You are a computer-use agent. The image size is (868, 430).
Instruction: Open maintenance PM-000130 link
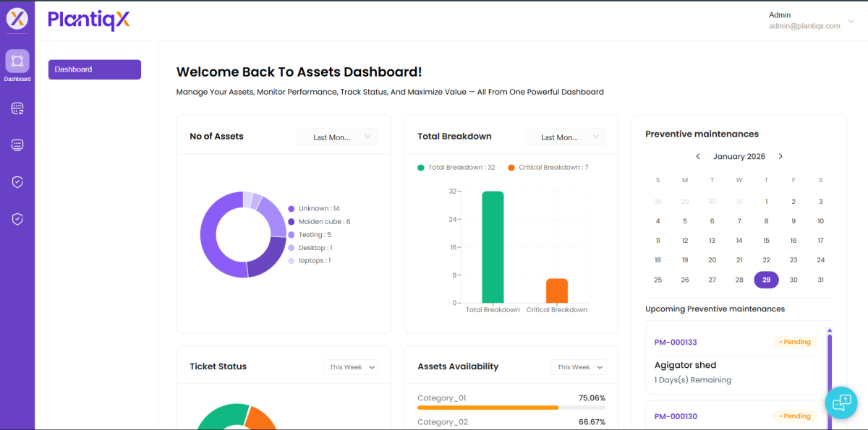pyautogui.click(x=676, y=416)
